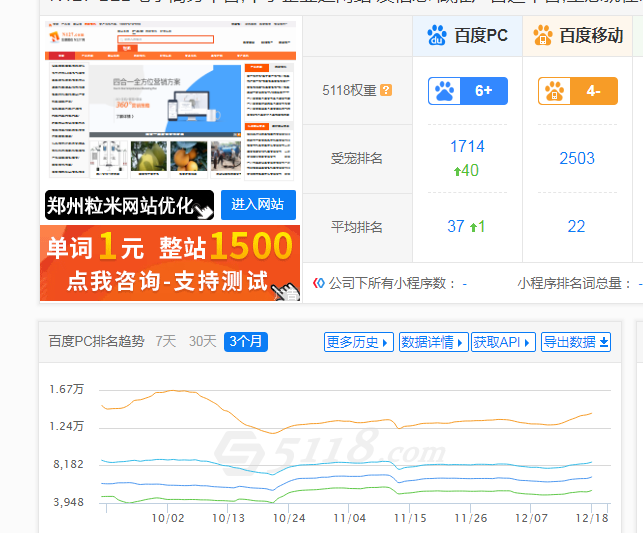
Task: Click the download icon in 导出数据 button
Action: coord(604,342)
